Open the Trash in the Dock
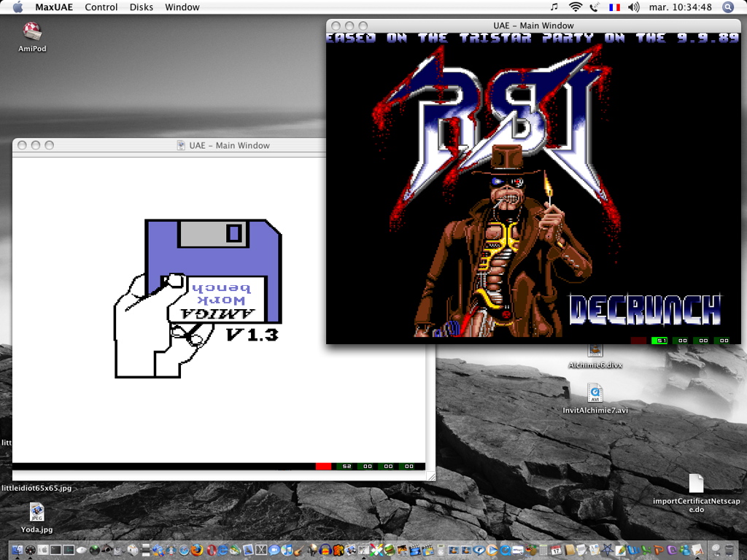The height and width of the screenshot is (560, 747). coord(729,550)
